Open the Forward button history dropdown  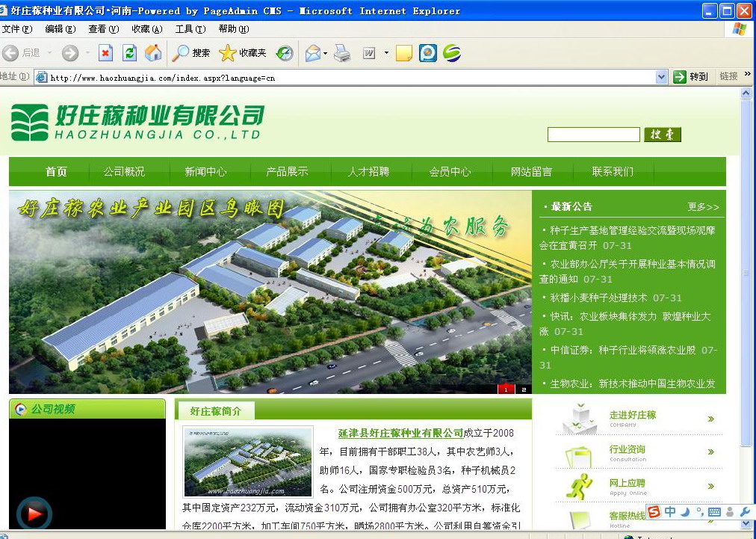coord(87,53)
